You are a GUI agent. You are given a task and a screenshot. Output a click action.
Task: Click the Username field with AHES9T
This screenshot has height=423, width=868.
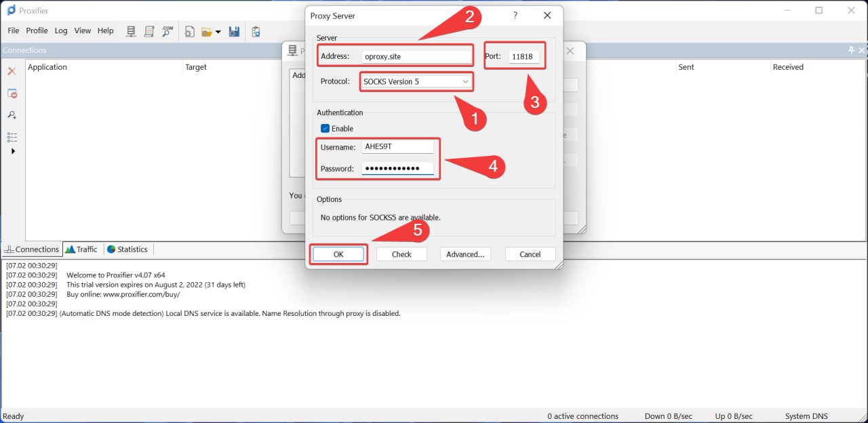pos(397,146)
